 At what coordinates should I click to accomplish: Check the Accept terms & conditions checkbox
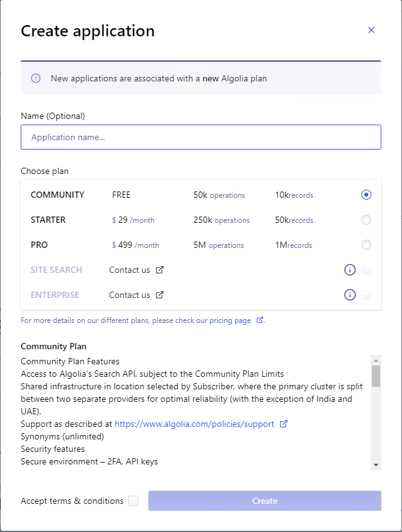coord(133,501)
